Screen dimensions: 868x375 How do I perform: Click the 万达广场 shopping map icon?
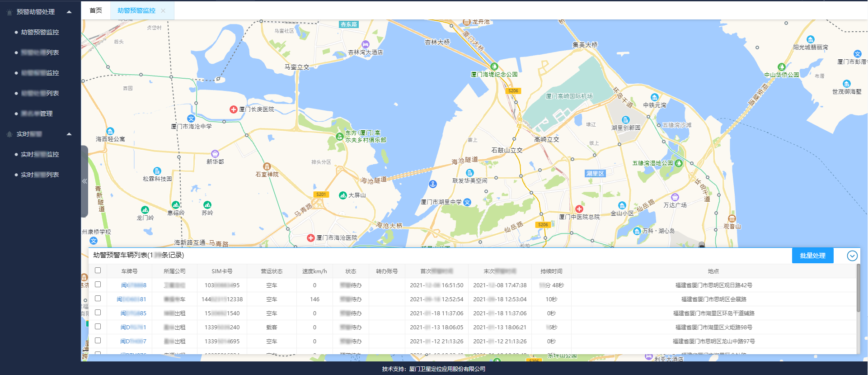(675, 197)
